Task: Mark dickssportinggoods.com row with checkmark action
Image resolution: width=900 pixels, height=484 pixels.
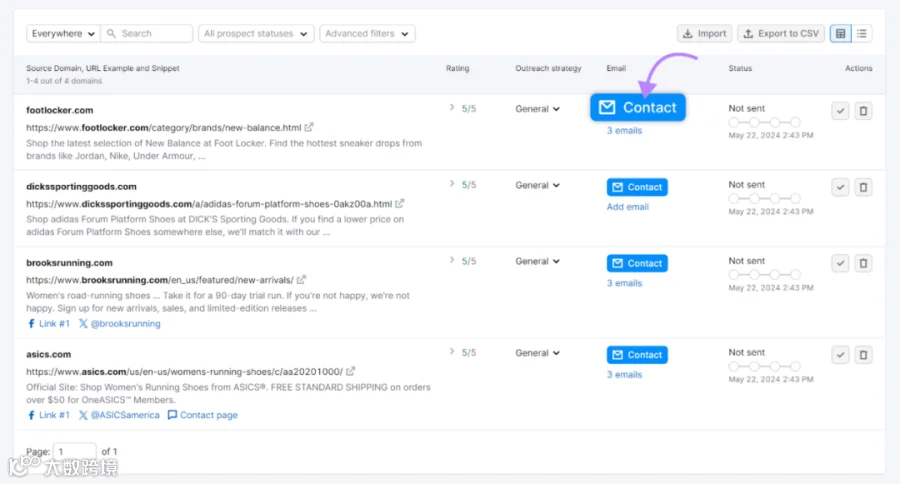Action: click(x=840, y=187)
